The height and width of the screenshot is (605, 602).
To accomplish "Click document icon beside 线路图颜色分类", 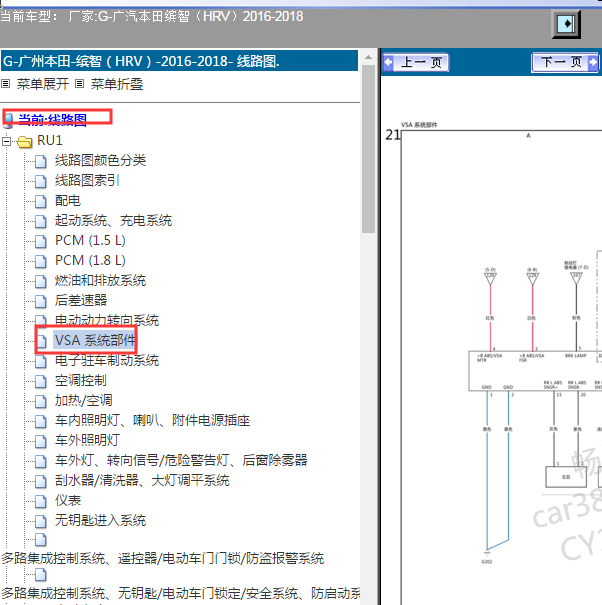I will [41, 161].
